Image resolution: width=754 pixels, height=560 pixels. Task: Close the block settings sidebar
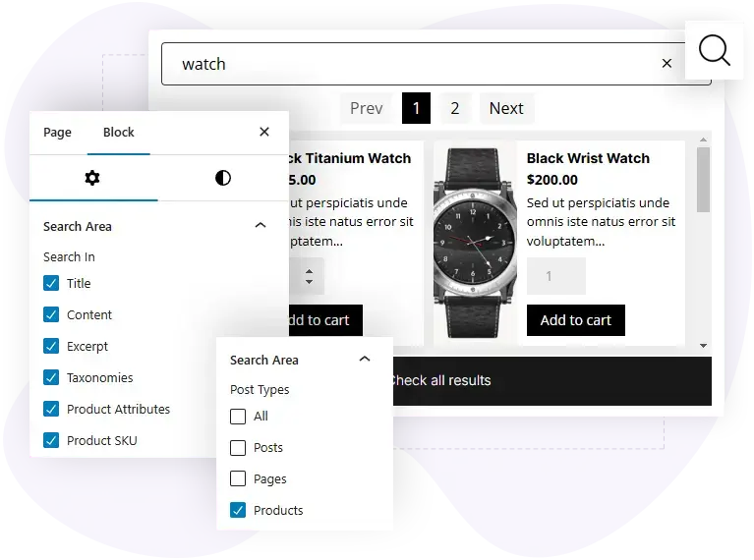pyautogui.click(x=264, y=132)
